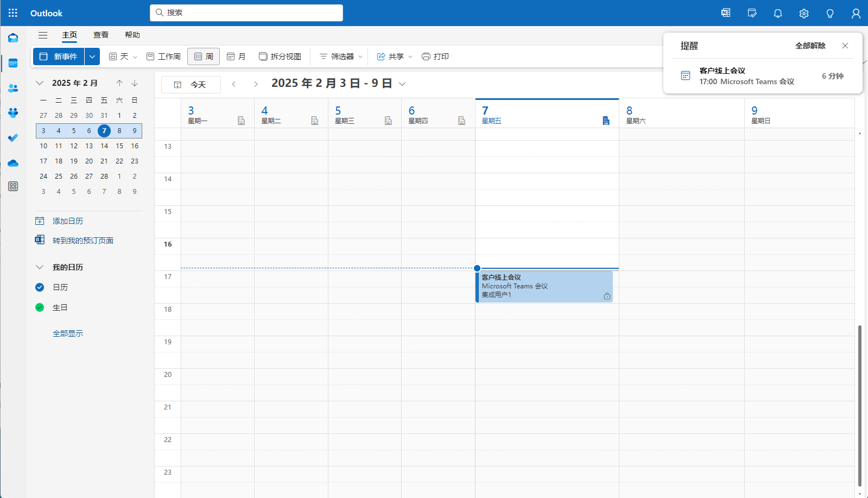This screenshot has height=498, width=868.
Task: Open Calendar in the left sidebar
Action: tap(13, 63)
